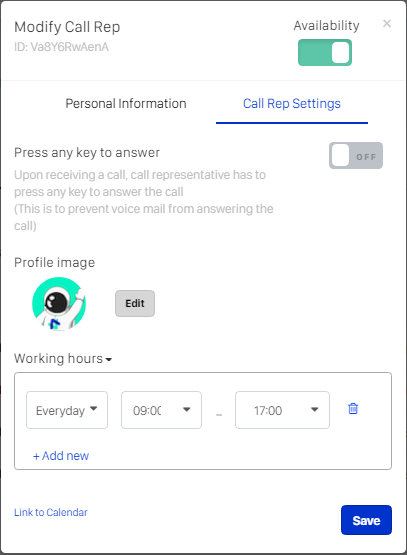Open the Everyday day selector dropdown
The image size is (407, 555).
pyautogui.click(x=67, y=410)
